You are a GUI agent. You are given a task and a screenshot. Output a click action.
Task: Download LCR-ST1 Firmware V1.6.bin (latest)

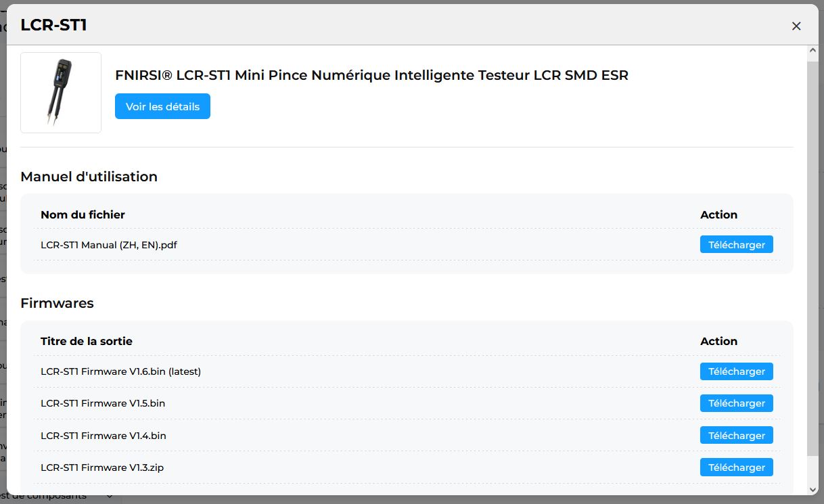point(736,371)
